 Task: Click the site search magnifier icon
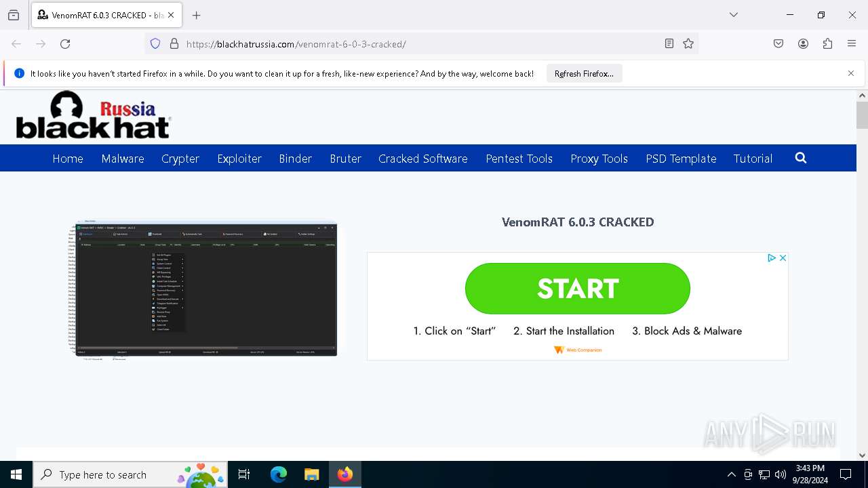click(x=801, y=158)
